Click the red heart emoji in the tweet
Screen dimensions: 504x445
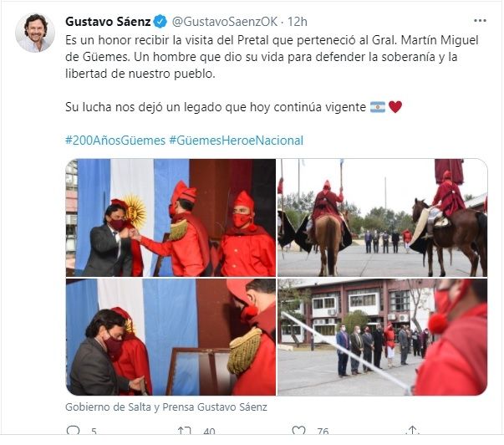(x=395, y=107)
